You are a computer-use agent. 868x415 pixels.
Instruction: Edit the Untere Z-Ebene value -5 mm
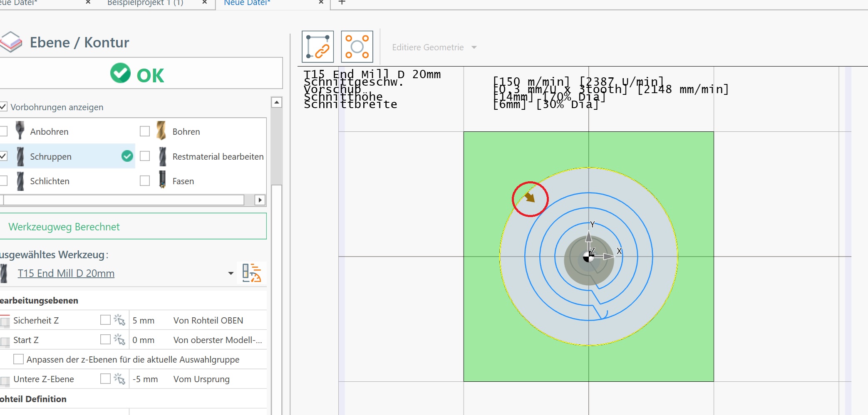click(x=145, y=379)
